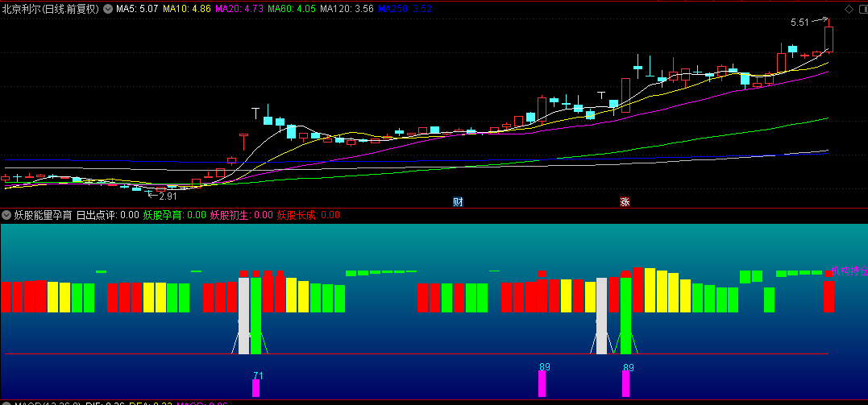The width and height of the screenshot is (868, 405).
Task: Select the 北京利尔(日线.前复权) chart title
Action: pyautogui.click(x=51, y=9)
